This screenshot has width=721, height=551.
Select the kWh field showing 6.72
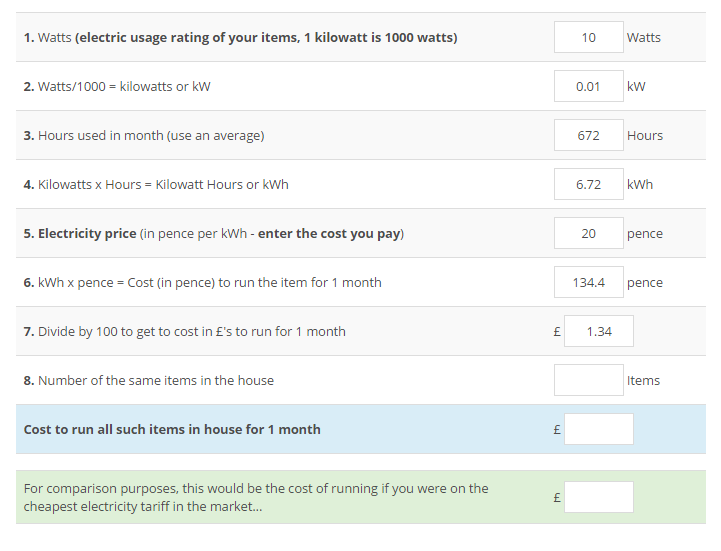(589, 184)
